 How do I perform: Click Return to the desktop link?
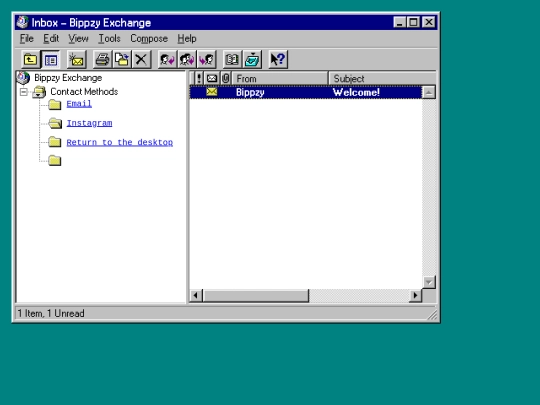pos(120,142)
